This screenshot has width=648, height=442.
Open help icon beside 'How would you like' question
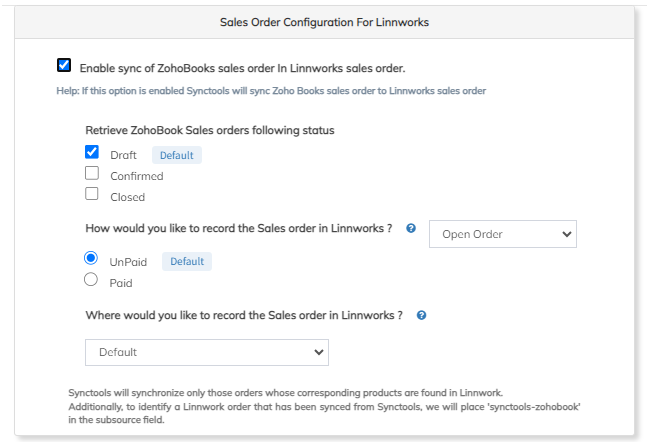pos(411,229)
